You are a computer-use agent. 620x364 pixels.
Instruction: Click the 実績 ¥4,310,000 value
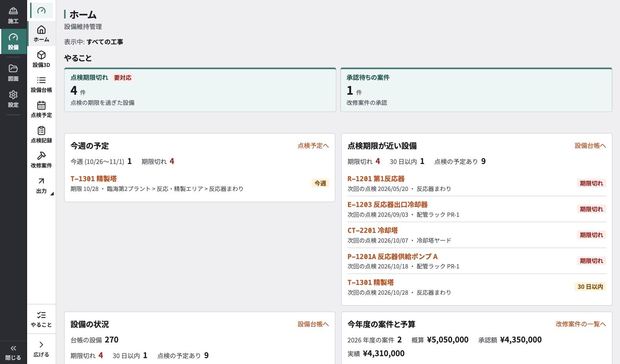click(376, 353)
